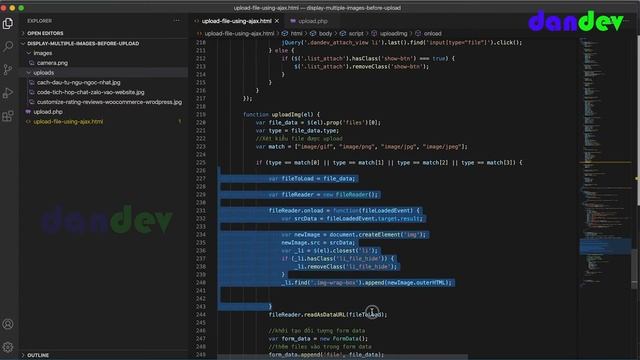Click the file name breadcrumb item
This screenshot has width=640, height=360.
[239, 33]
